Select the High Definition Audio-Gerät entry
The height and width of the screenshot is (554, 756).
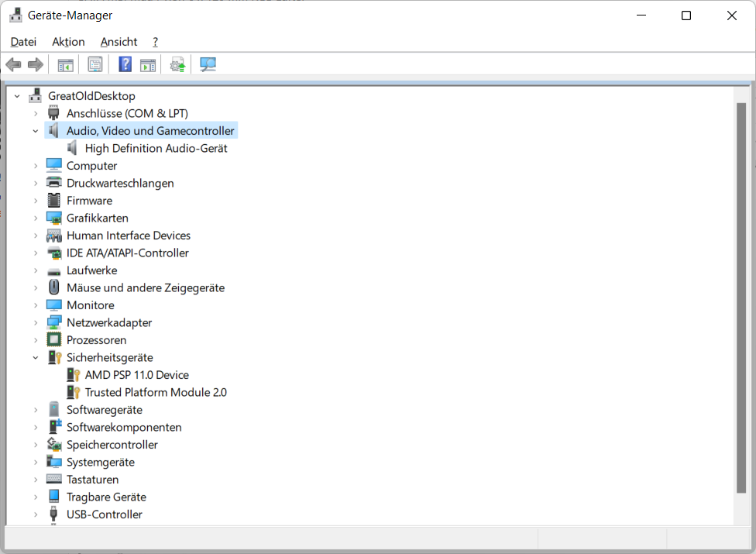click(156, 148)
